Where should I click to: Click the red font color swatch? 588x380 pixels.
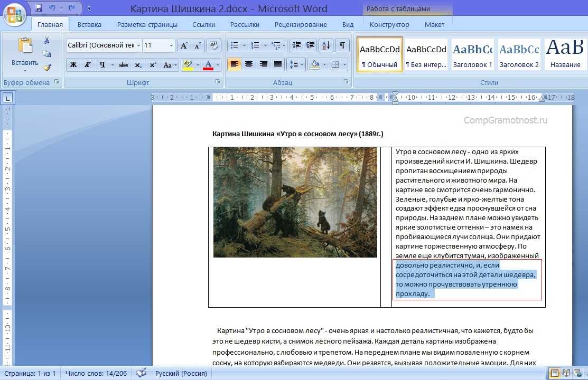coord(208,65)
